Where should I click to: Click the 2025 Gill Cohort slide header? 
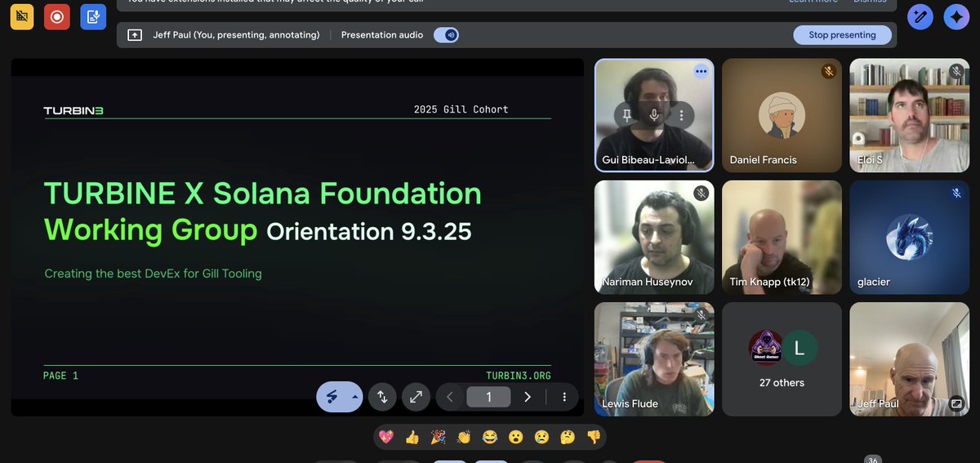tap(461, 109)
